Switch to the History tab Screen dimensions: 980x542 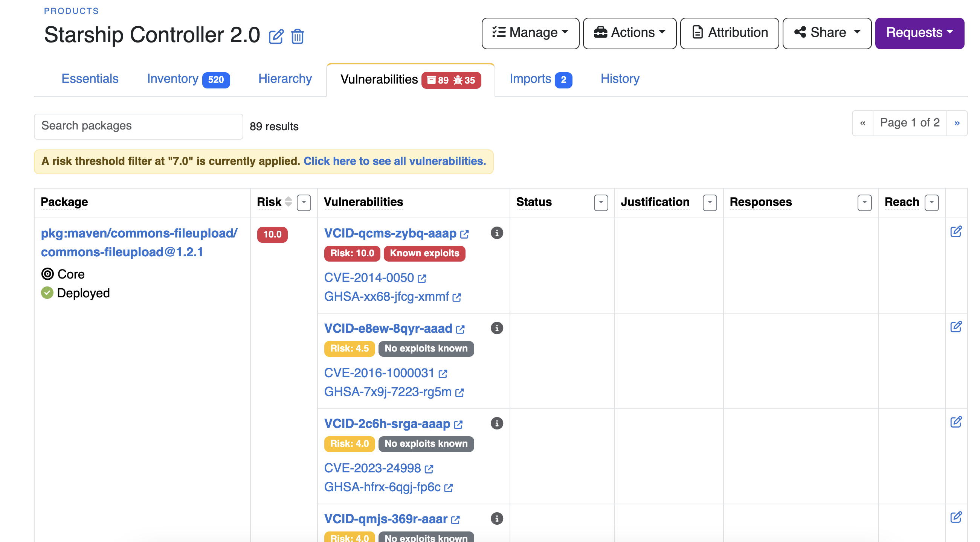point(620,79)
